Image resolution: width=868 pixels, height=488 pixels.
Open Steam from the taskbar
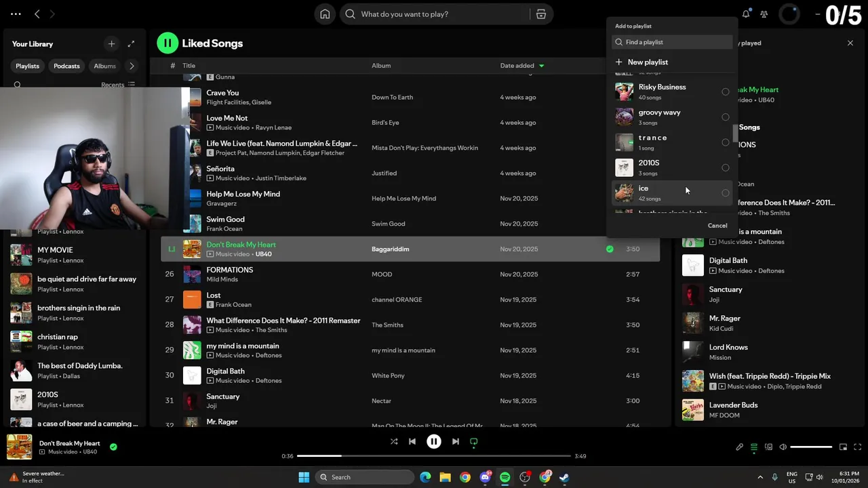coord(564,477)
